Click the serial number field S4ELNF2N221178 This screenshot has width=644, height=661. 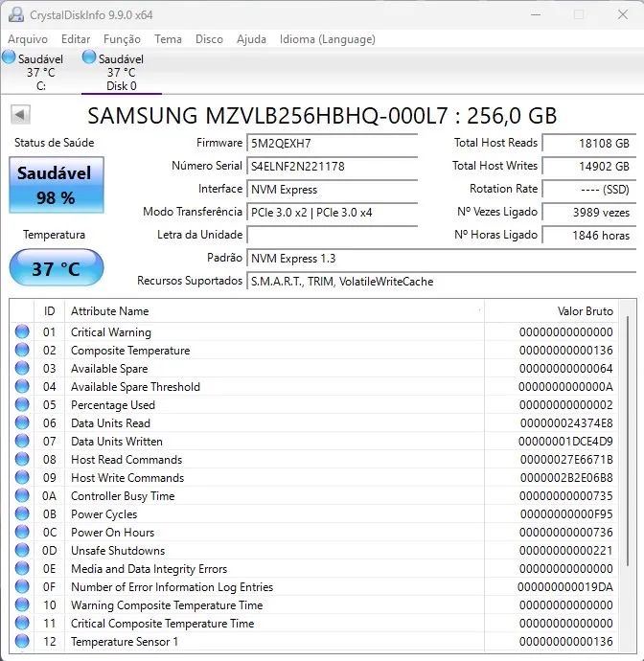tap(332, 166)
